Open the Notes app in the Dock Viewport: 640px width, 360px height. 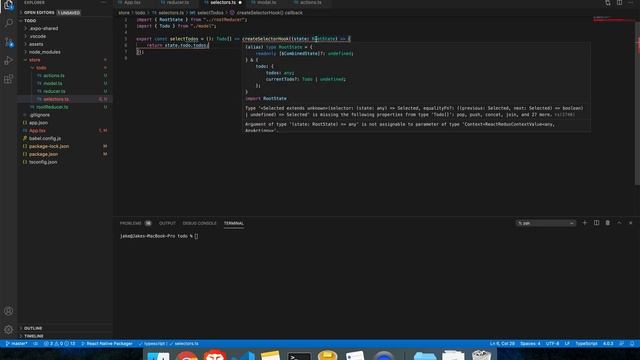[x=271, y=356]
